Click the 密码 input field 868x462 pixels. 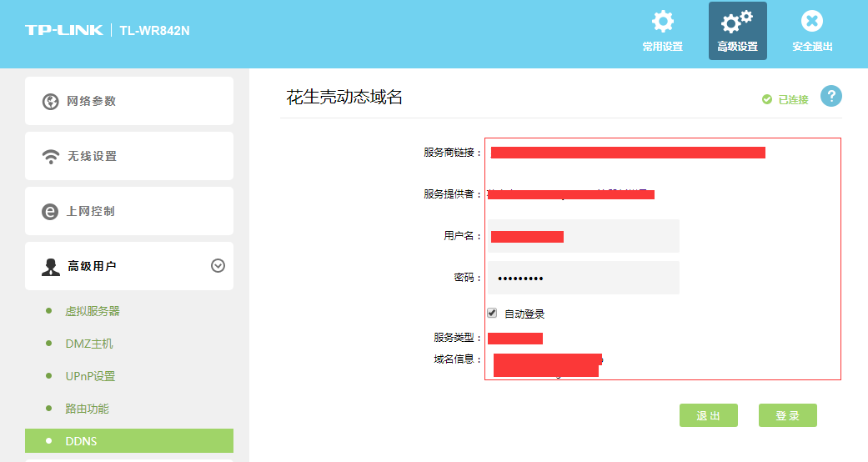coord(584,278)
